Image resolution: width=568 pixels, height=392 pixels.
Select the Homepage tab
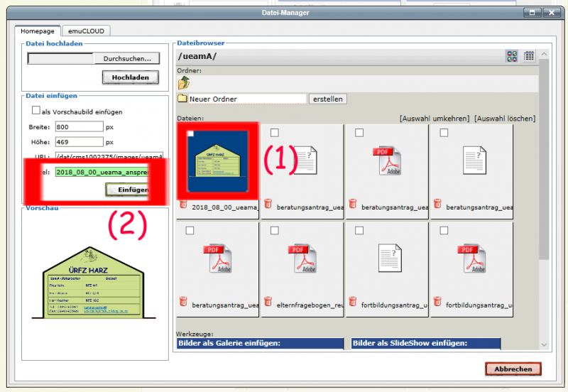click(x=38, y=31)
